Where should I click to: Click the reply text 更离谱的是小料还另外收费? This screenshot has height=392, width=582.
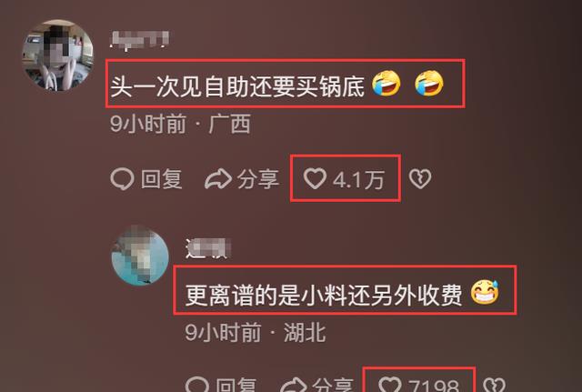coord(324,295)
